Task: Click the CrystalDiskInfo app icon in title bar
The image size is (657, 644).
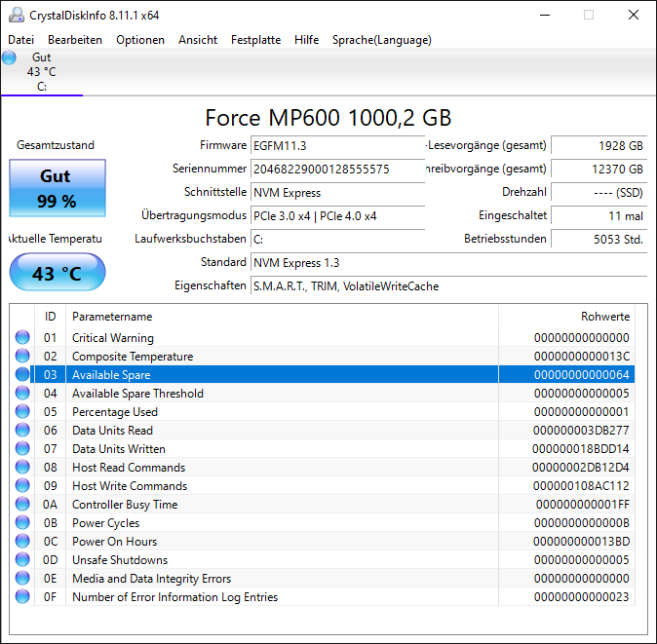Action: tap(17, 15)
